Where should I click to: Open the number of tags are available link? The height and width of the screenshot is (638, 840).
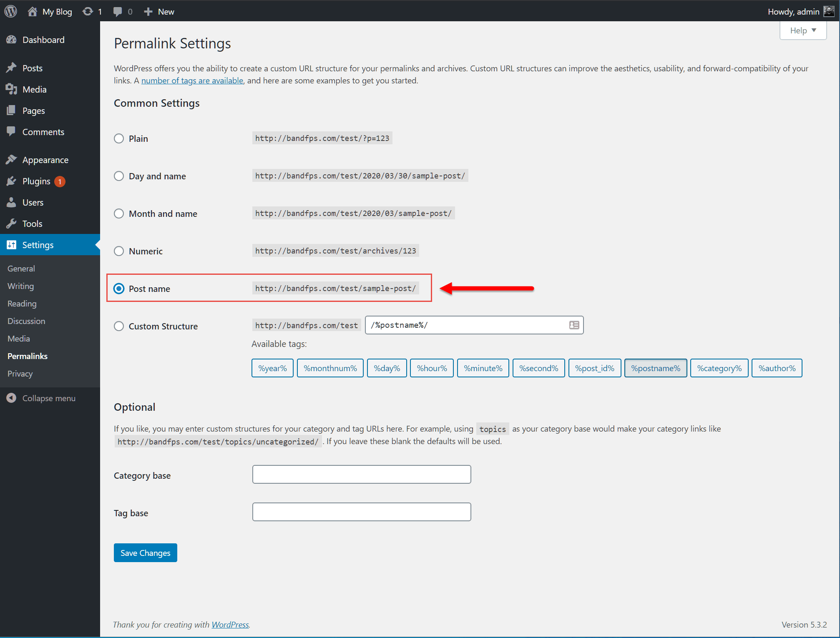pos(192,80)
